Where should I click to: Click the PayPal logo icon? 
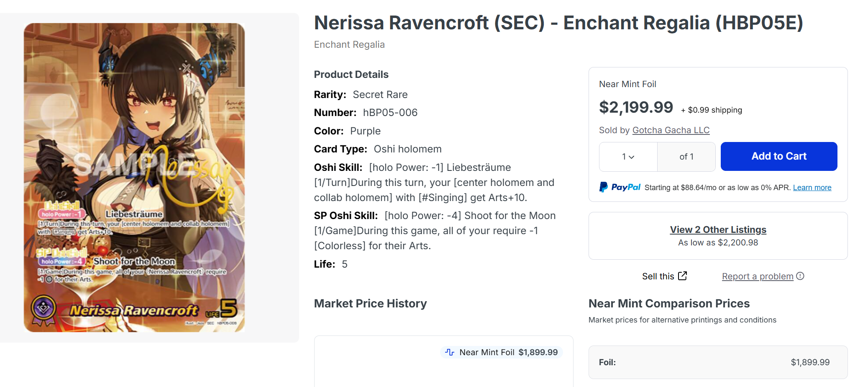[x=603, y=187]
